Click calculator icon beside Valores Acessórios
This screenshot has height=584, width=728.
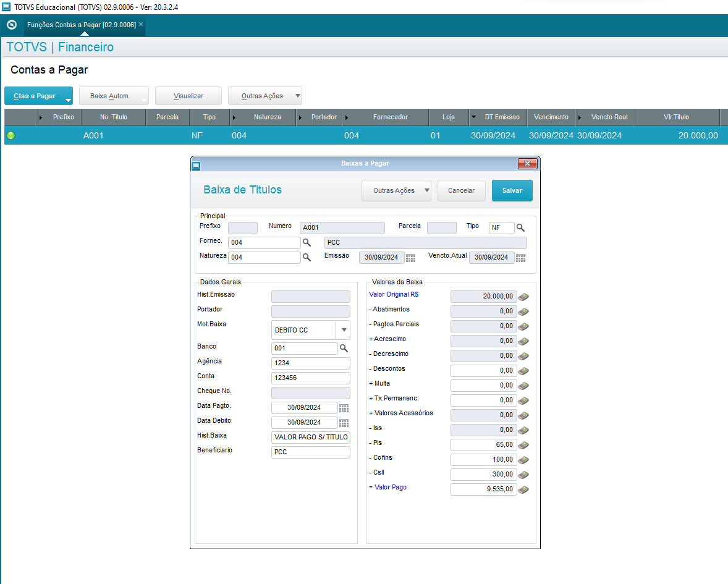pyautogui.click(x=523, y=415)
